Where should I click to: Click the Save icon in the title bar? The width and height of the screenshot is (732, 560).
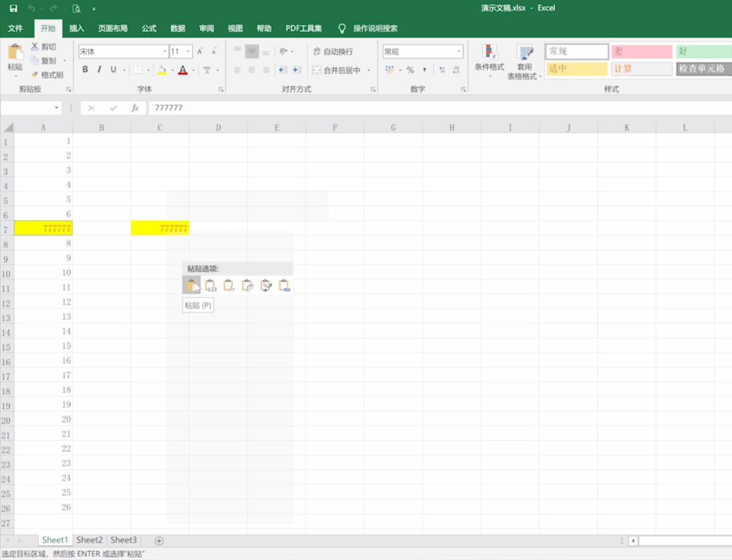(x=14, y=8)
